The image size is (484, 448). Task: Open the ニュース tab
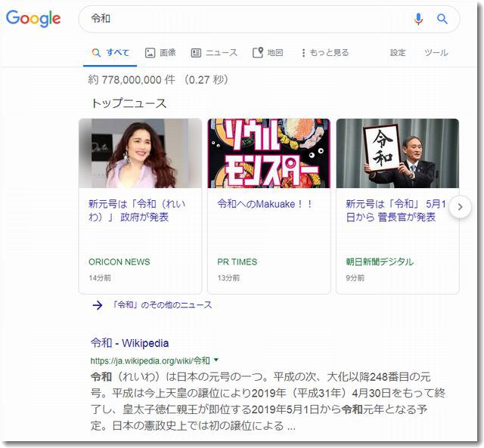[214, 53]
